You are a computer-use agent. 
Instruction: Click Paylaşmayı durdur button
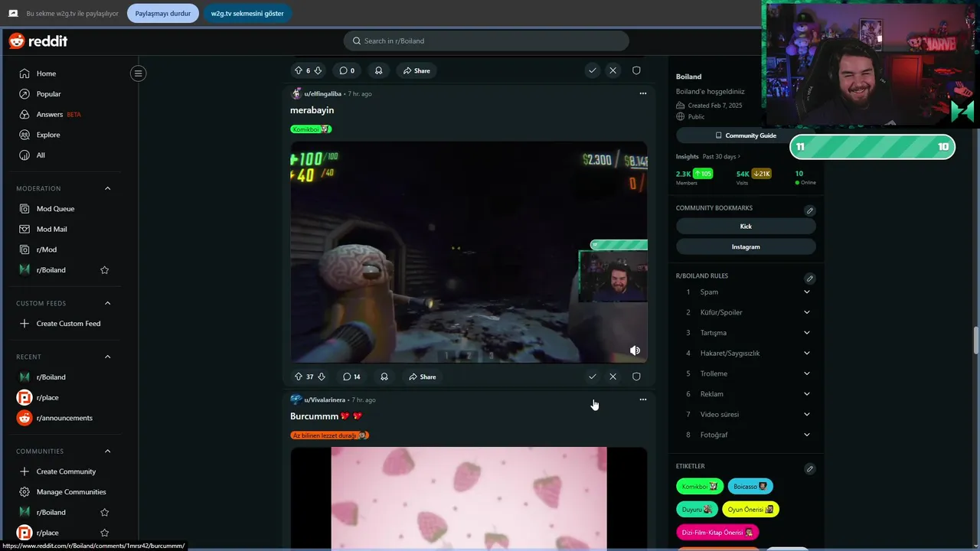[163, 13]
